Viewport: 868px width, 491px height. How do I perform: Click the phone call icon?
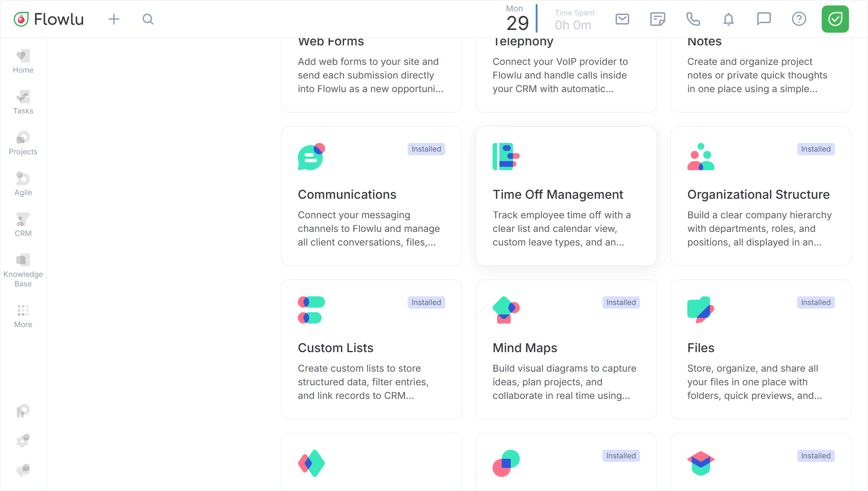coord(693,19)
